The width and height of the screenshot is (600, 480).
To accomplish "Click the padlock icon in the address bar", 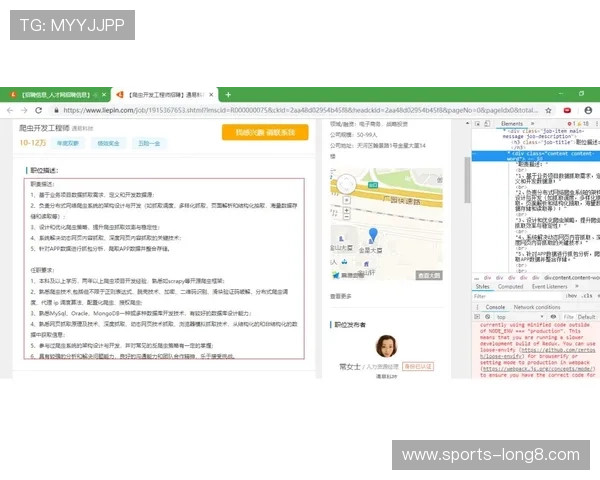I will coord(57,110).
